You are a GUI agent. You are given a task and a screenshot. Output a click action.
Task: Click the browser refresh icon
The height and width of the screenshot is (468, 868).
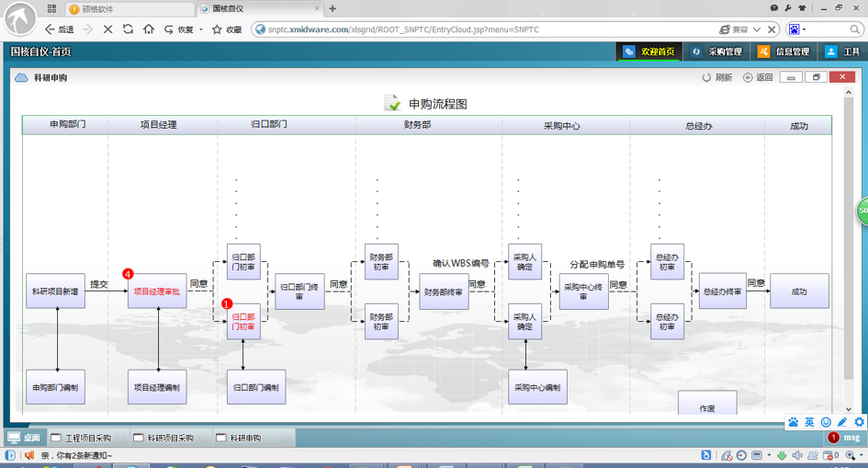[x=128, y=29]
